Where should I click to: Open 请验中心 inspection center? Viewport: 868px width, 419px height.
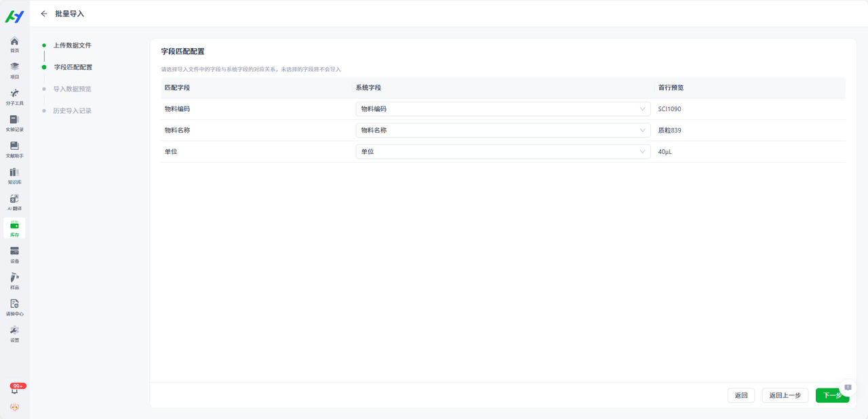pyautogui.click(x=14, y=307)
